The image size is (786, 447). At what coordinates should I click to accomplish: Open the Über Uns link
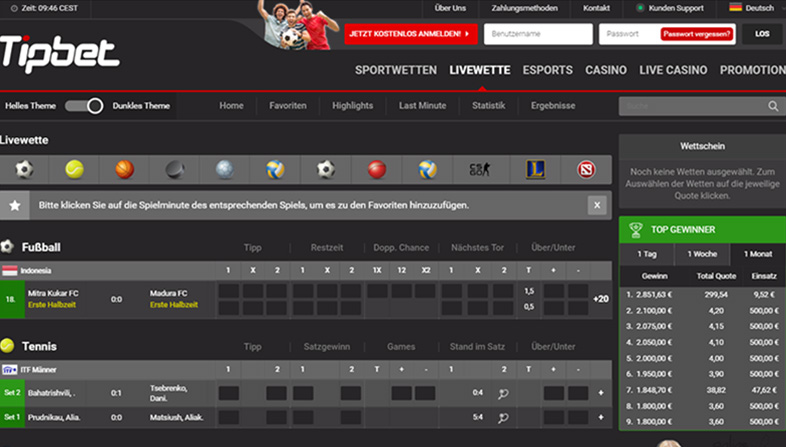coord(450,8)
